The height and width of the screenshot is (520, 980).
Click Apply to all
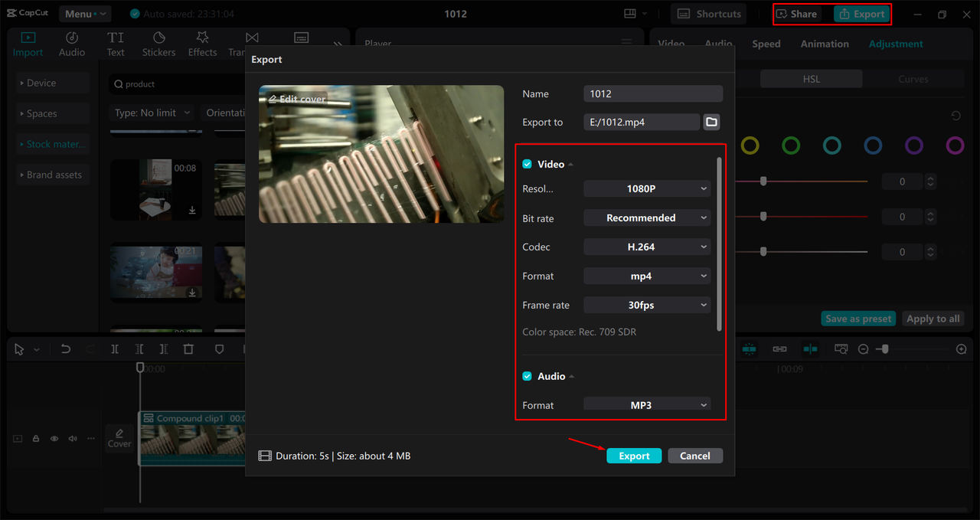coord(933,319)
